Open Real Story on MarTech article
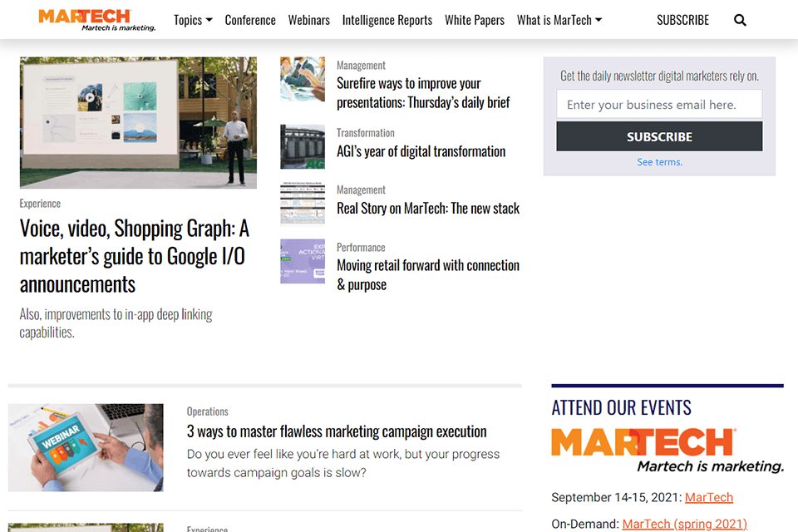Image resolution: width=798 pixels, height=532 pixels. [428, 208]
